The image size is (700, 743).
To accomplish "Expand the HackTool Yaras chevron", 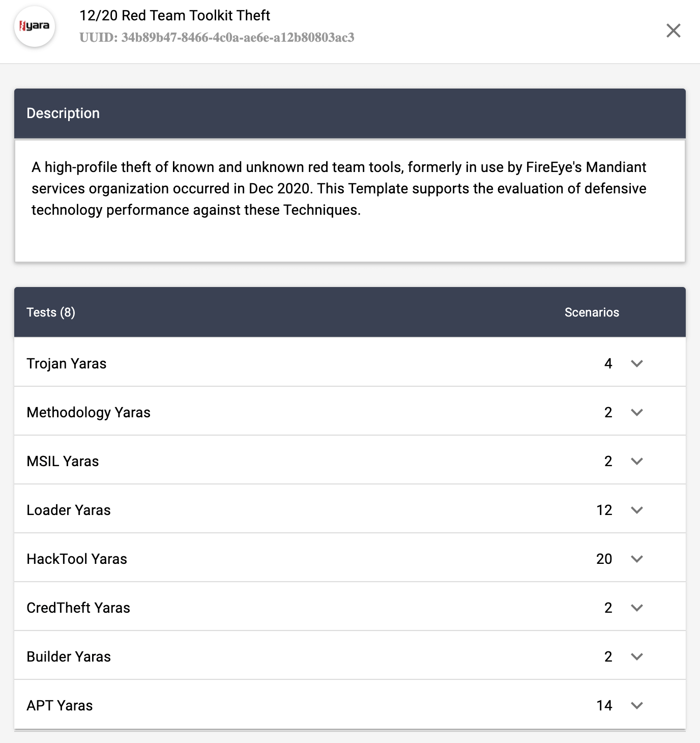I will [x=637, y=559].
